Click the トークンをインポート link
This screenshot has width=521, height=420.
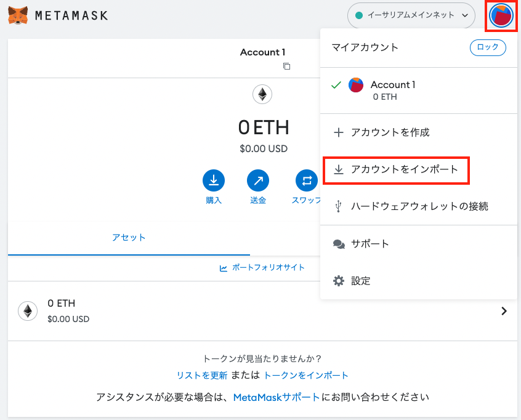tap(306, 375)
